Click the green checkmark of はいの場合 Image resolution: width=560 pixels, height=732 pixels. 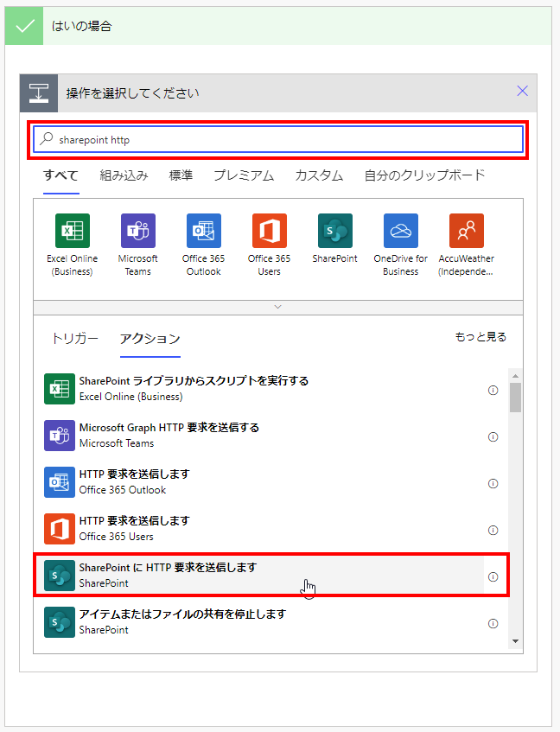coord(24,26)
